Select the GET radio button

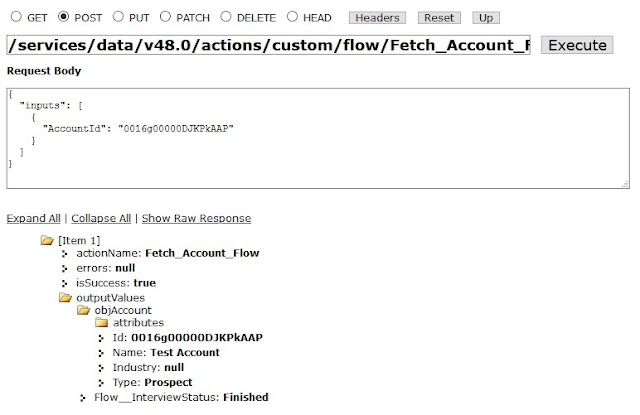[x=16, y=17]
